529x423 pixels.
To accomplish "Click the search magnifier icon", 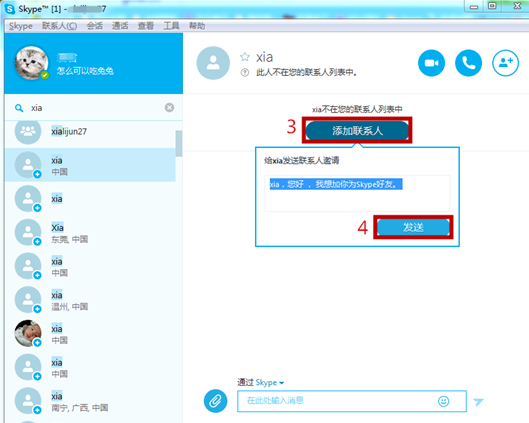I will tap(19, 108).
